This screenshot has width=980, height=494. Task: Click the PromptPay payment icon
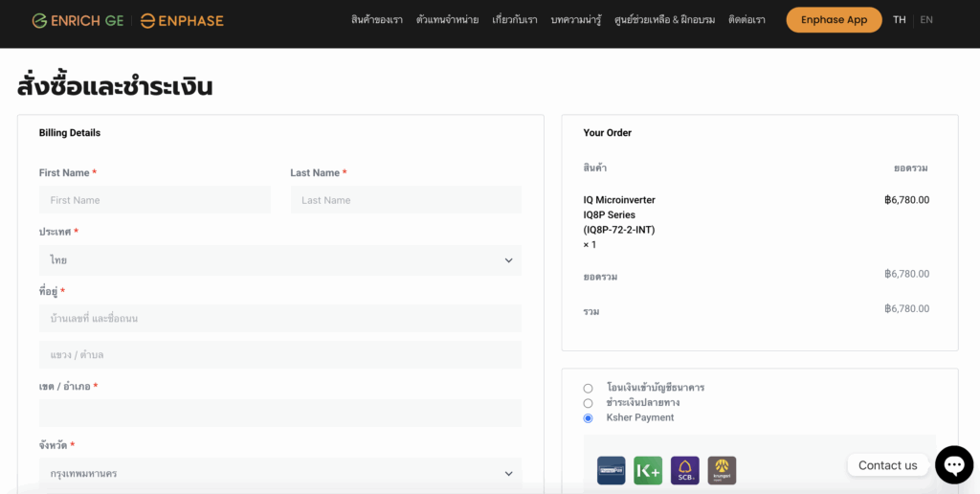click(611, 470)
